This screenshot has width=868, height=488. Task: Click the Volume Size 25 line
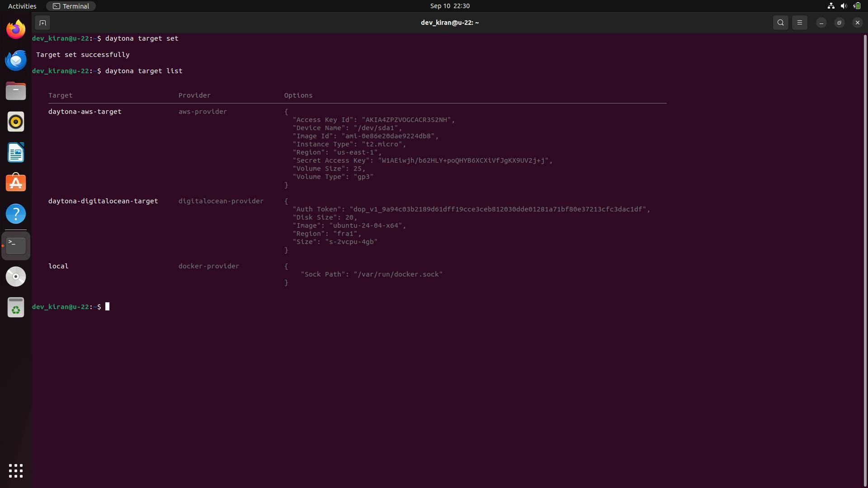tap(329, 169)
